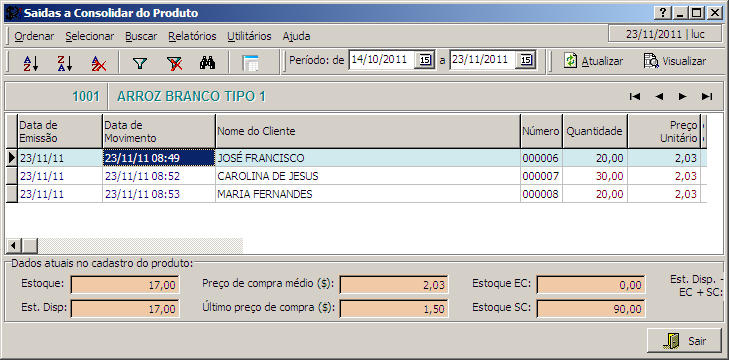Screen dimensions: 729x360
Task: Apply filter using the funnel icon
Action: click(139, 62)
